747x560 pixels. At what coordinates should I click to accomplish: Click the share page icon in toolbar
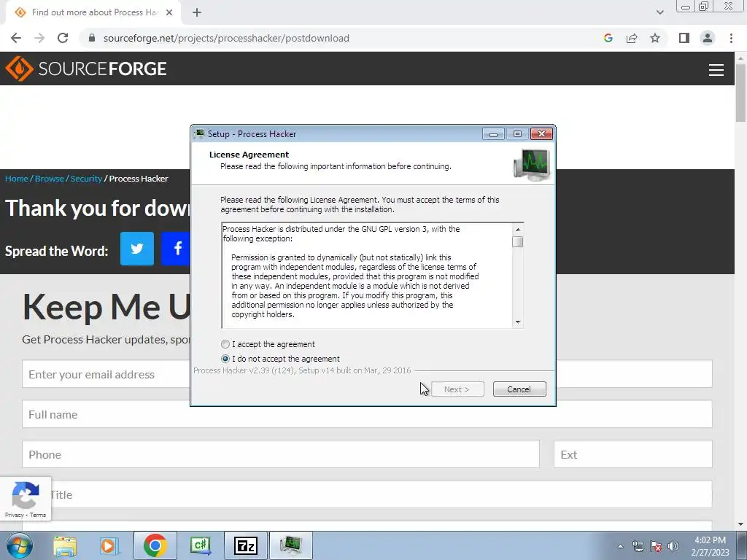632,38
